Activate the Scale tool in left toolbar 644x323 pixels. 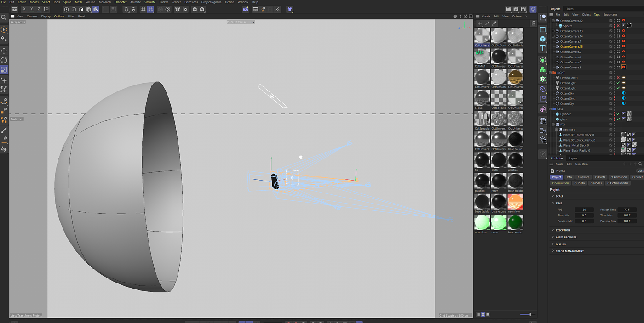(4, 70)
